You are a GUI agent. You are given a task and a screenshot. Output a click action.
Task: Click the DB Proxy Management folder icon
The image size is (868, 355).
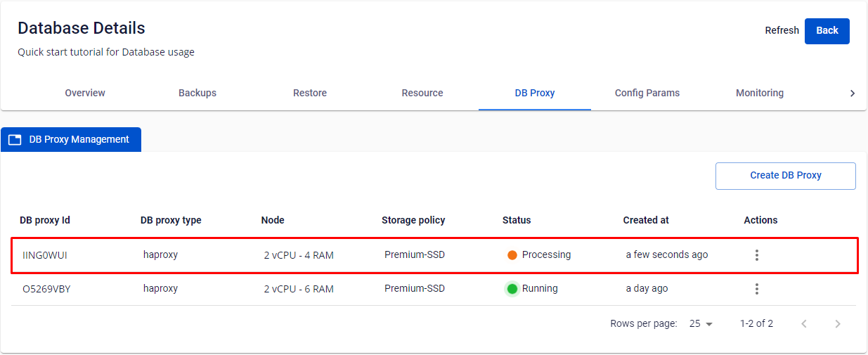tap(15, 140)
